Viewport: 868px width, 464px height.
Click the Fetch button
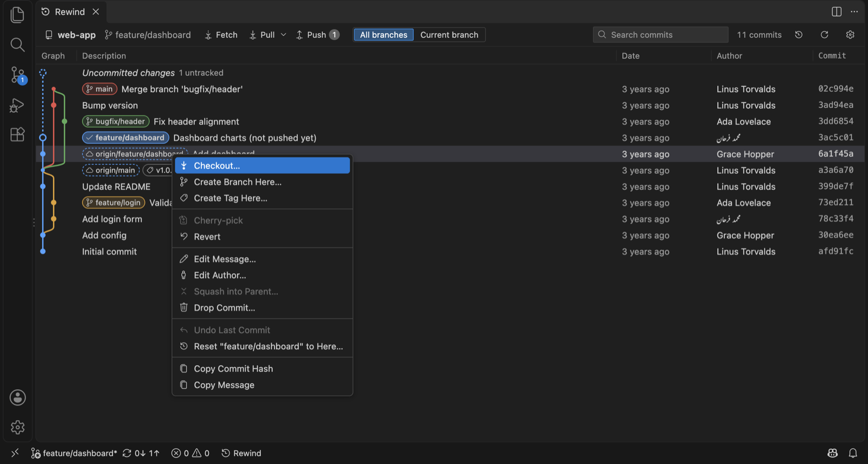pos(221,35)
